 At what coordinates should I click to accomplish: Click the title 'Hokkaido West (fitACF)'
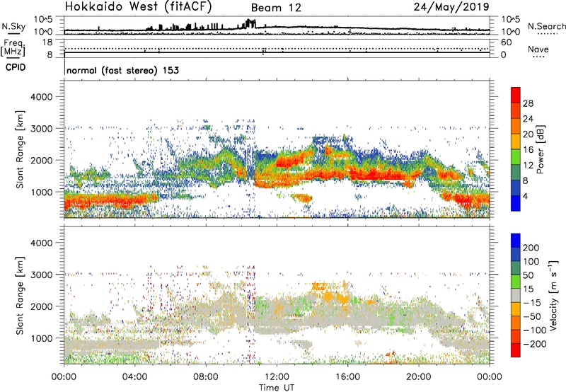pyautogui.click(x=138, y=6)
